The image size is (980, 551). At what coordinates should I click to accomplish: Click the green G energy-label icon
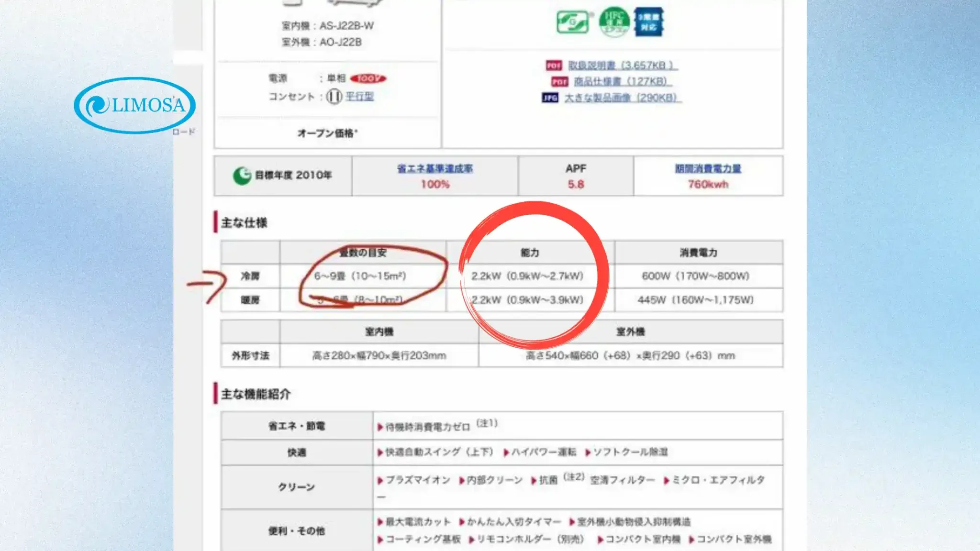572,22
